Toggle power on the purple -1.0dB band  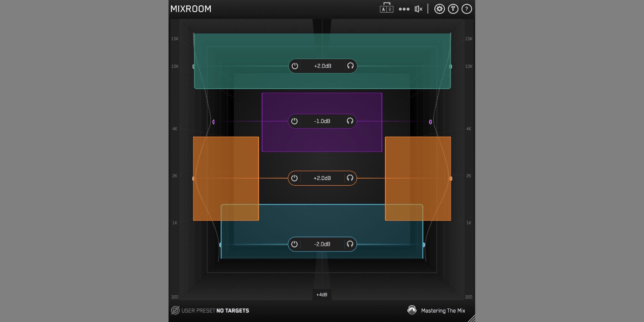295,121
